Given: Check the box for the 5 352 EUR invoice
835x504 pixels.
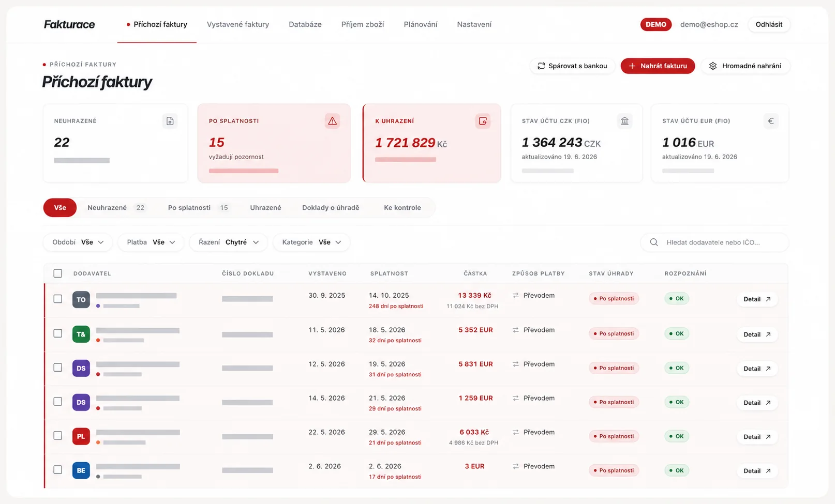Looking at the screenshot, I should 58,333.
